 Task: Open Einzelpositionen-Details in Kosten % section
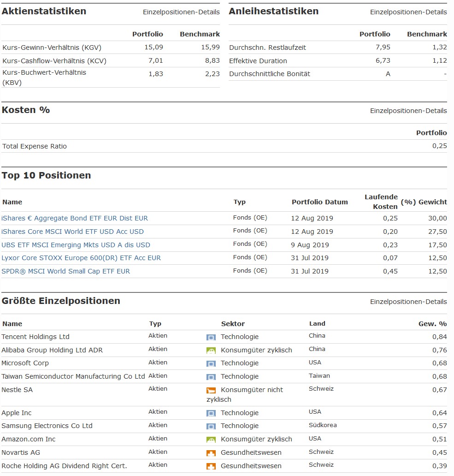click(408, 111)
